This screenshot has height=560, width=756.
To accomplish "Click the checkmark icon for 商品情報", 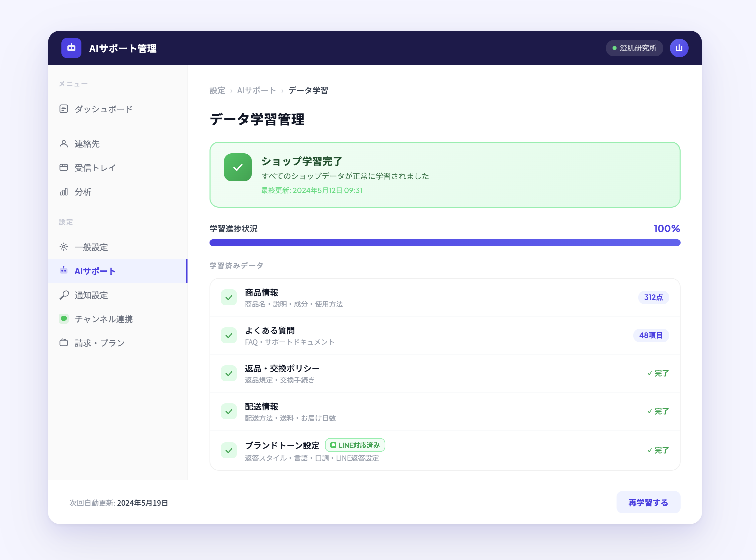I will click(229, 298).
